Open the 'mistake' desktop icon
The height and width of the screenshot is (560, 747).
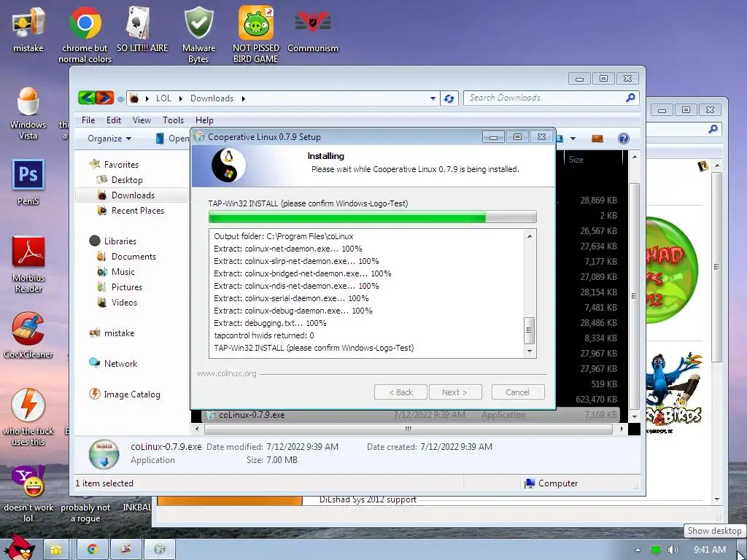[28, 29]
